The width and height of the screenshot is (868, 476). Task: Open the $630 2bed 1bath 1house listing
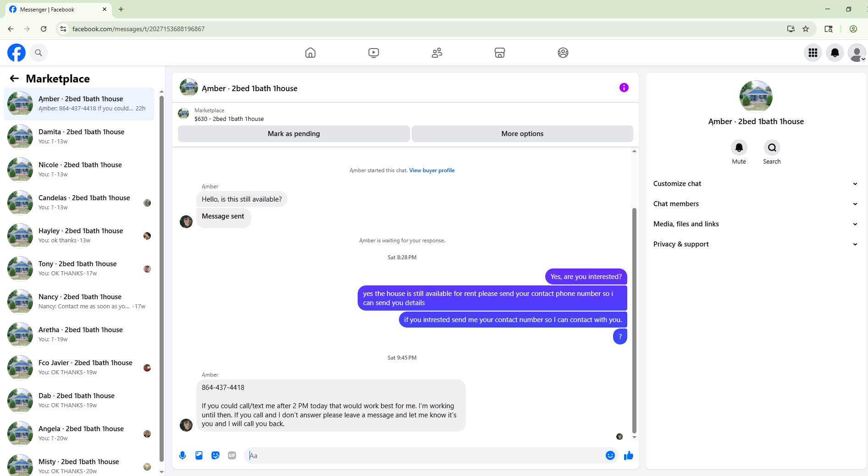[229, 119]
